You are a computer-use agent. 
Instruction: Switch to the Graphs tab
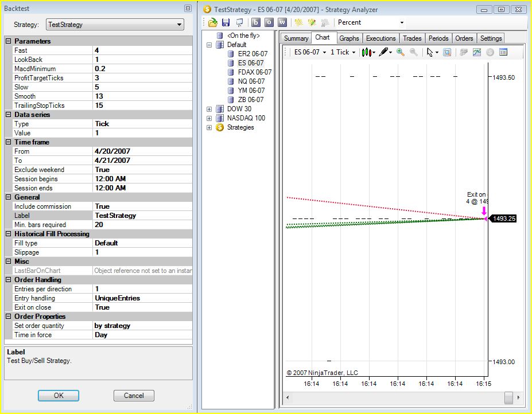349,38
